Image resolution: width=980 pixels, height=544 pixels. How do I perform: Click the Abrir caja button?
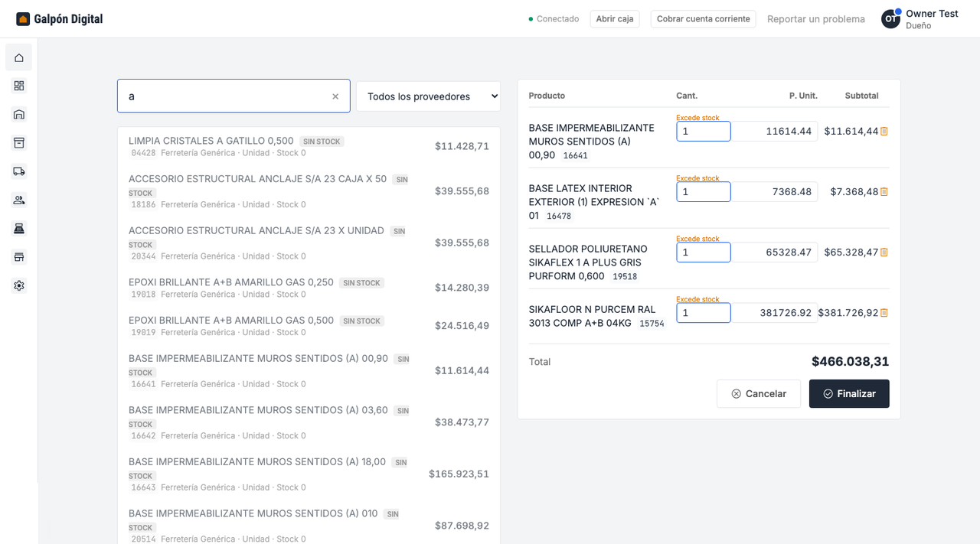click(615, 19)
